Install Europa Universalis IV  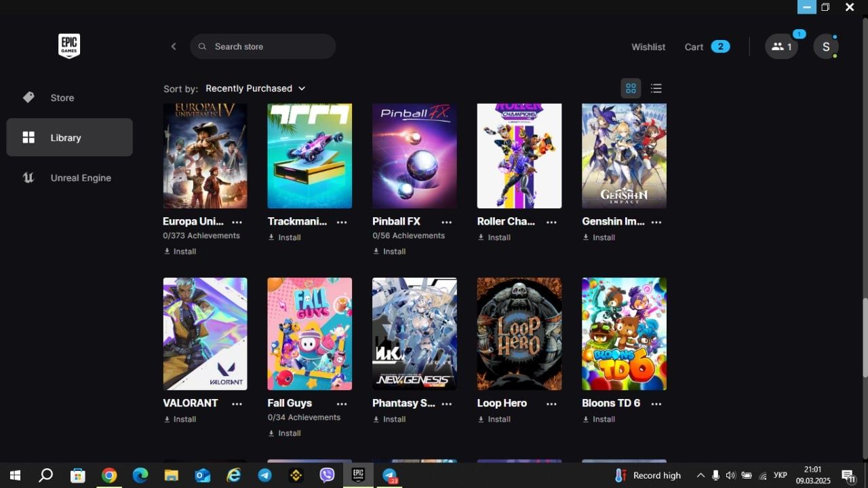pos(180,251)
